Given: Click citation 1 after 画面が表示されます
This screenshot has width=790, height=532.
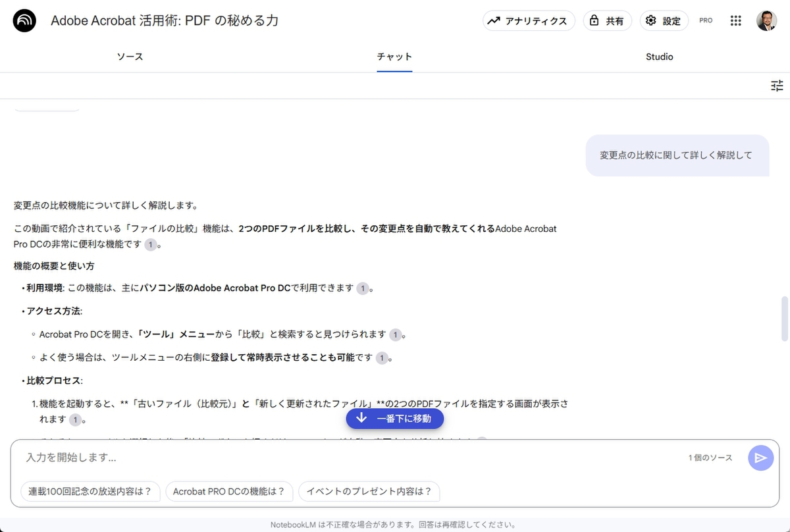Looking at the screenshot, I should pyautogui.click(x=76, y=419).
